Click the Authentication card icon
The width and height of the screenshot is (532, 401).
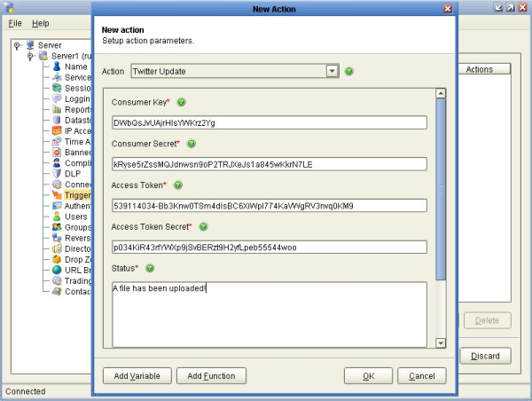(57, 206)
